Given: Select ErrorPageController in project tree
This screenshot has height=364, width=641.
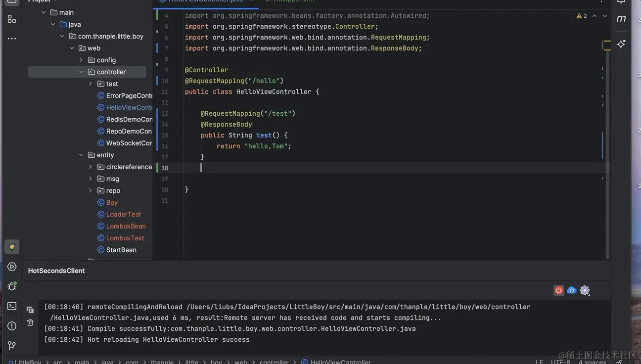Looking at the screenshot, I should point(129,95).
